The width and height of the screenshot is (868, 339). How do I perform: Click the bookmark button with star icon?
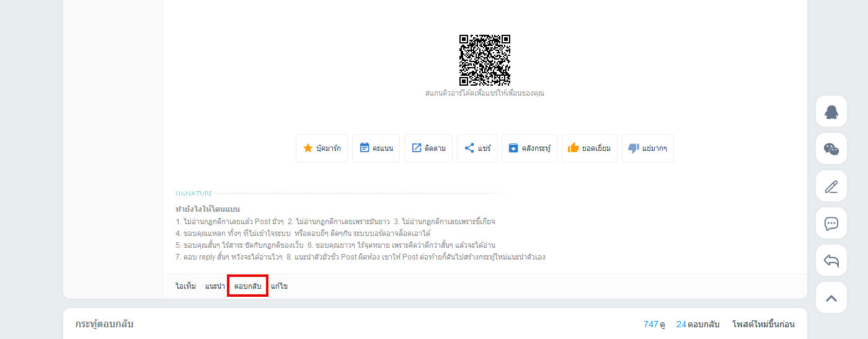click(321, 148)
